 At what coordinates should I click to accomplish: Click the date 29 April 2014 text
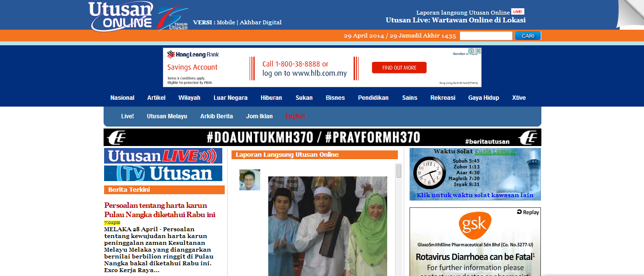click(x=364, y=36)
